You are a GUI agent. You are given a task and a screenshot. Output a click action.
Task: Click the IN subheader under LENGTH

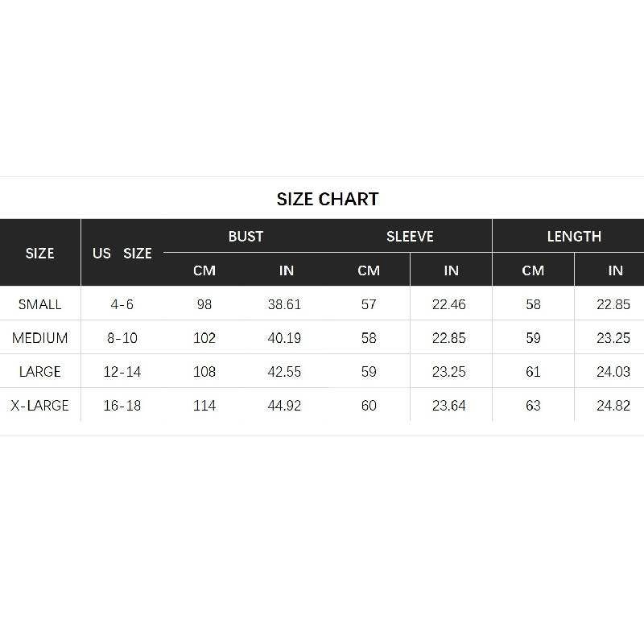coord(615,270)
